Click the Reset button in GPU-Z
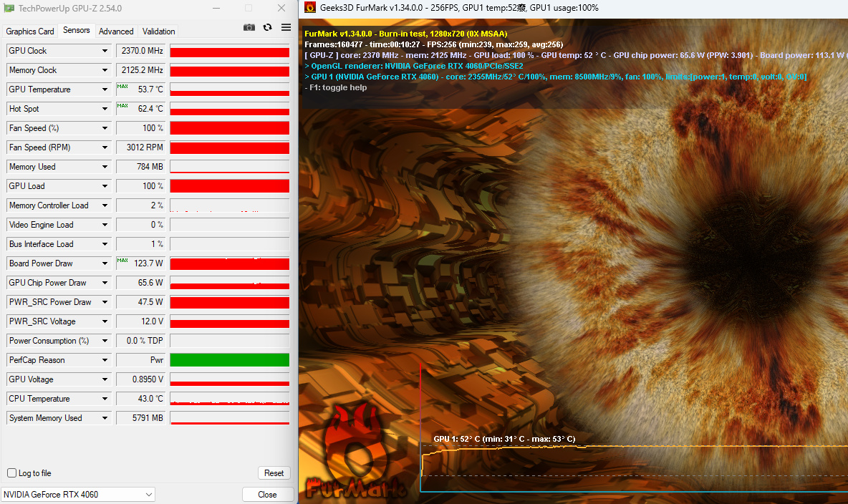The width and height of the screenshot is (848, 504). 274,473
